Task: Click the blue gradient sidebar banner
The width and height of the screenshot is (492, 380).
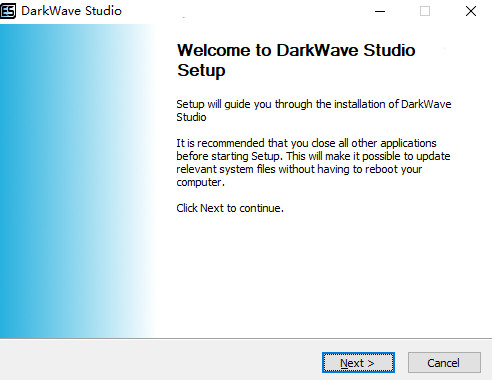Action: coord(77,181)
